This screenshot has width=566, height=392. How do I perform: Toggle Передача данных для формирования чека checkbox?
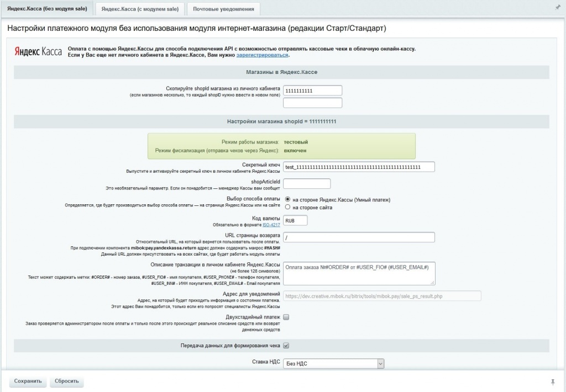(286, 346)
